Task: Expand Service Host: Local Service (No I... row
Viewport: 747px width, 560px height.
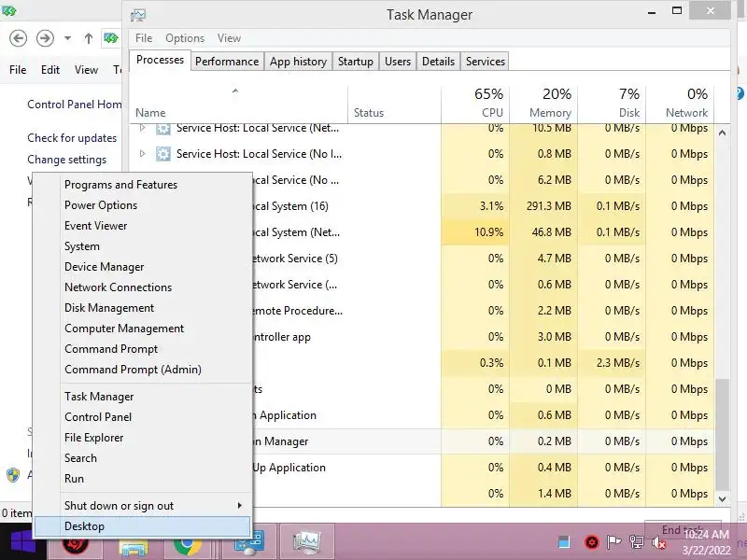Action: click(x=142, y=153)
